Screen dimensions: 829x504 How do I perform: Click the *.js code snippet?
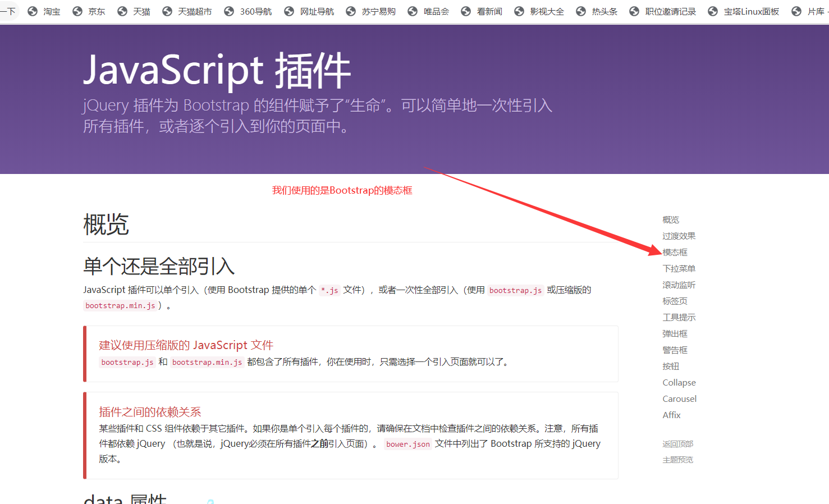329,290
